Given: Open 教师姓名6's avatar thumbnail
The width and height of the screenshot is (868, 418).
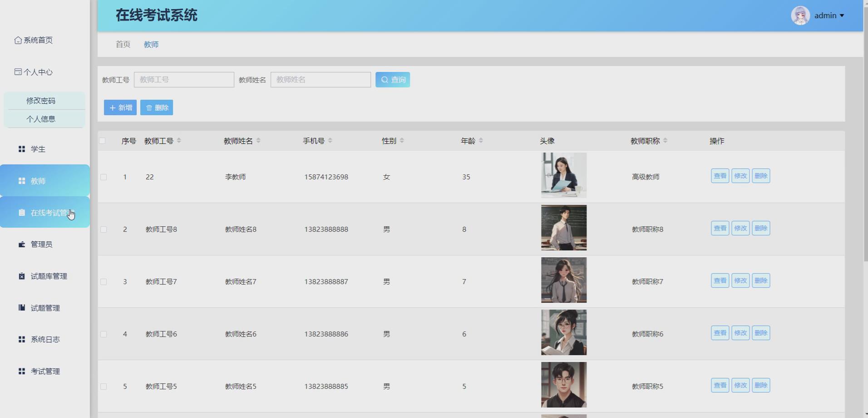Looking at the screenshot, I should (x=564, y=333).
